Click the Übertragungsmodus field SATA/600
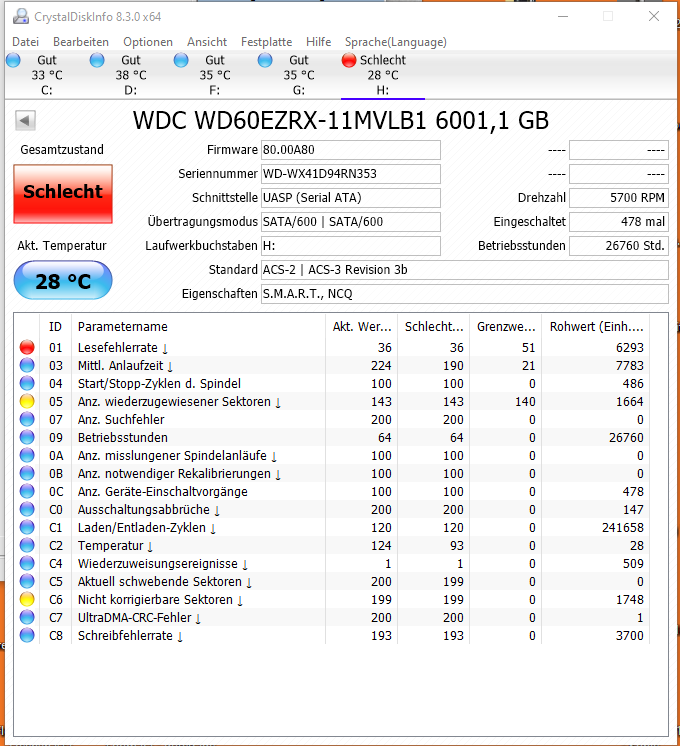The image size is (680, 746). tap(351, 222)
